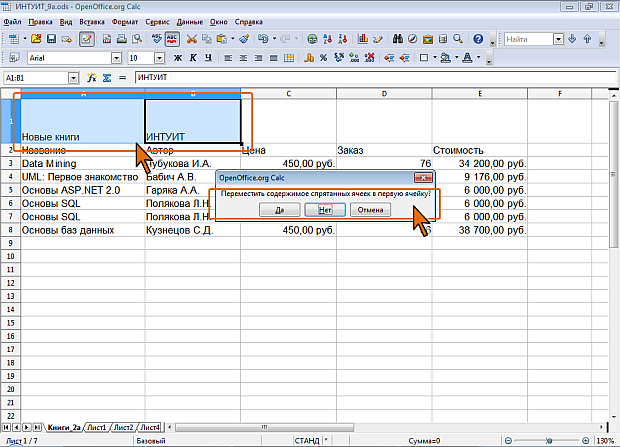Click the Merge Cells toolbar icon
620x447 pixels.
[x=289, y=58]
